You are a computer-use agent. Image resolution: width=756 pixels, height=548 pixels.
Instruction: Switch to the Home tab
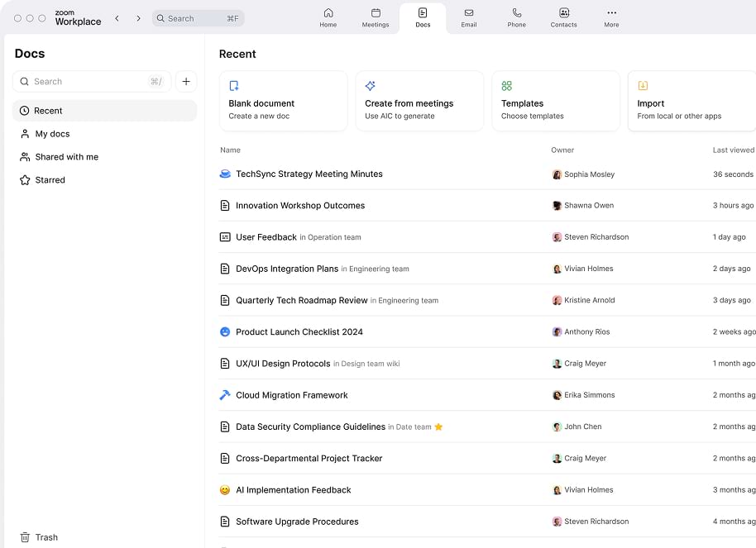pos(328,17)
